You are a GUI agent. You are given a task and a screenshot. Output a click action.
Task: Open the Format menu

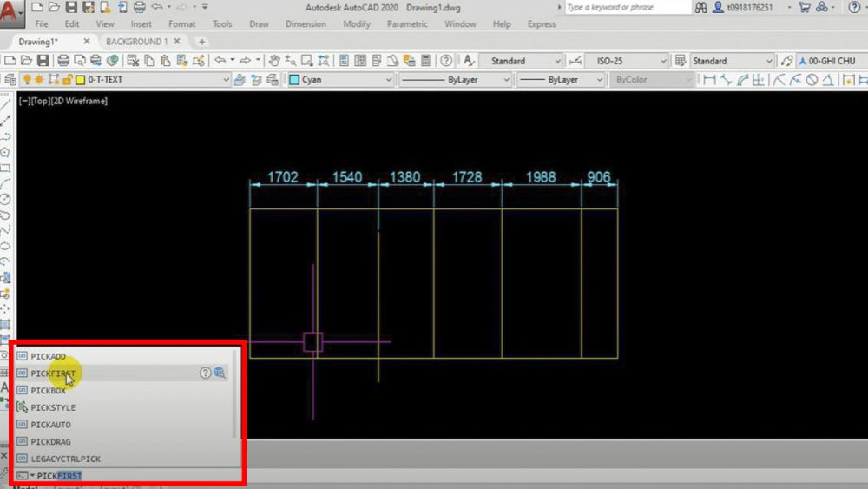click(x=182, y=24)
